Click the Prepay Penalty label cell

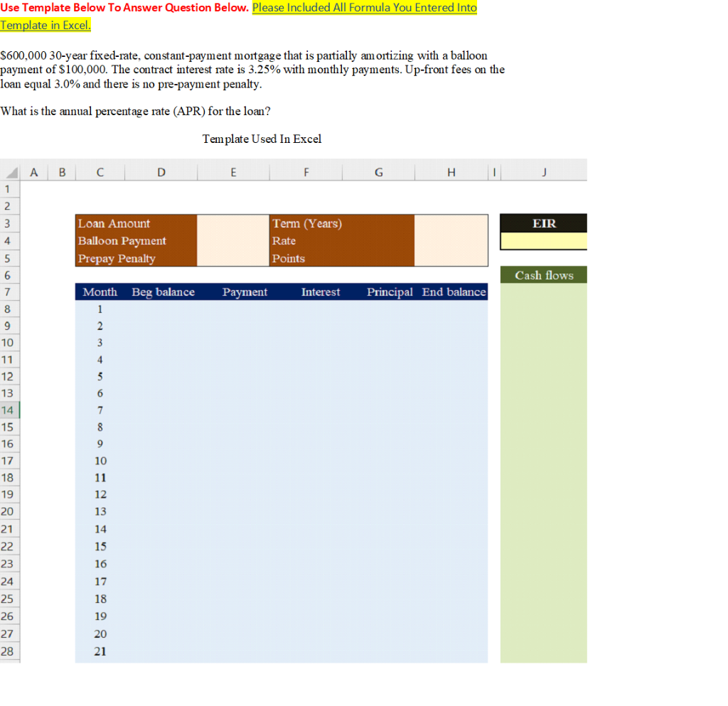pos(136,258)
